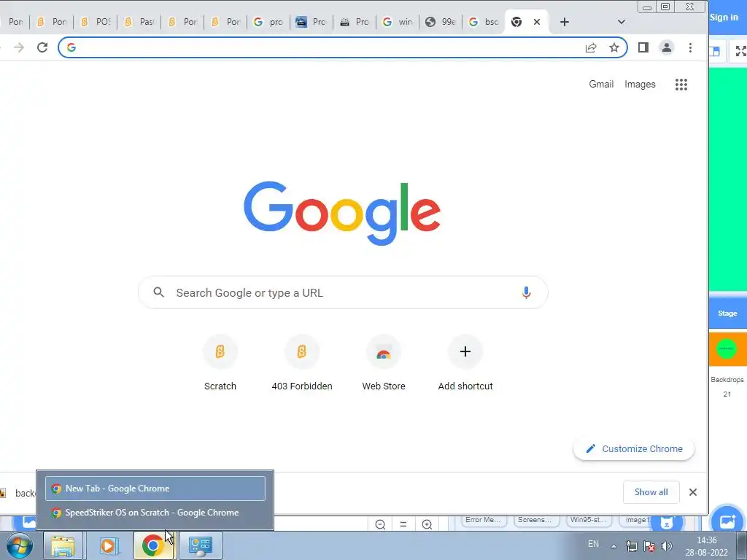Open Windows Explorer from the taskbar
This screenshot has height=560, width=747.
63,545
